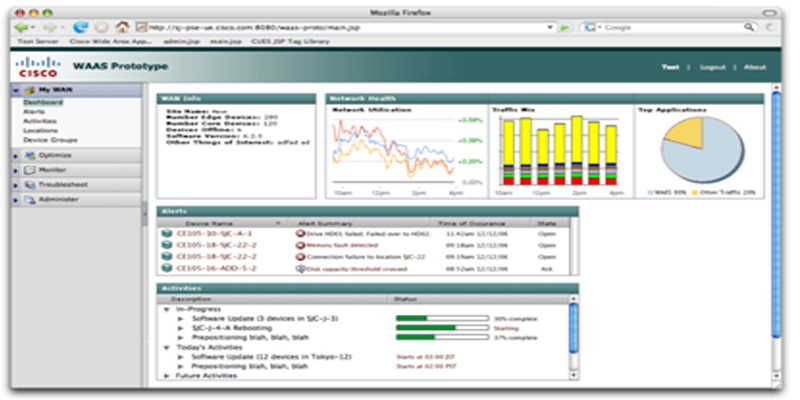This screenshot has width=800, height=400.
Task: Click the device icon in the Connection failure row
Action: [x=166, y=257]
